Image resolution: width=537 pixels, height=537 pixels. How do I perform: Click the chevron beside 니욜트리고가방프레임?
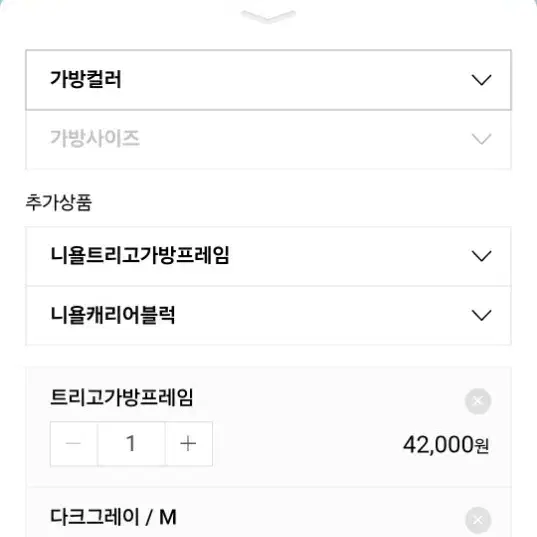481,256
